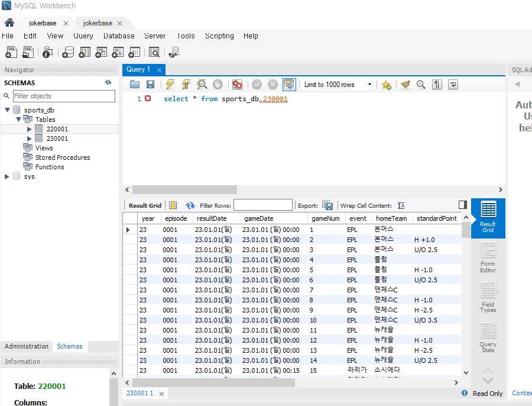
Task: Toggle wrap cell content icon
Action: [x=401, y=205]
